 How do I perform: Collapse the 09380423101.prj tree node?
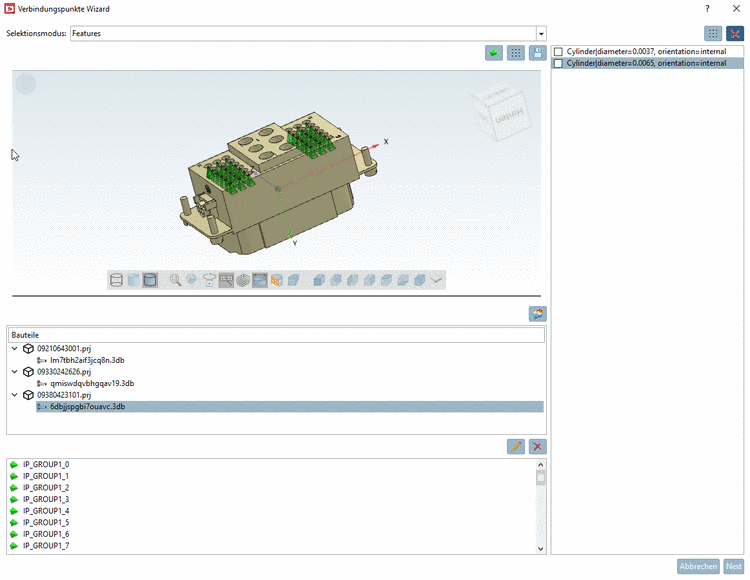click(15, 395)
